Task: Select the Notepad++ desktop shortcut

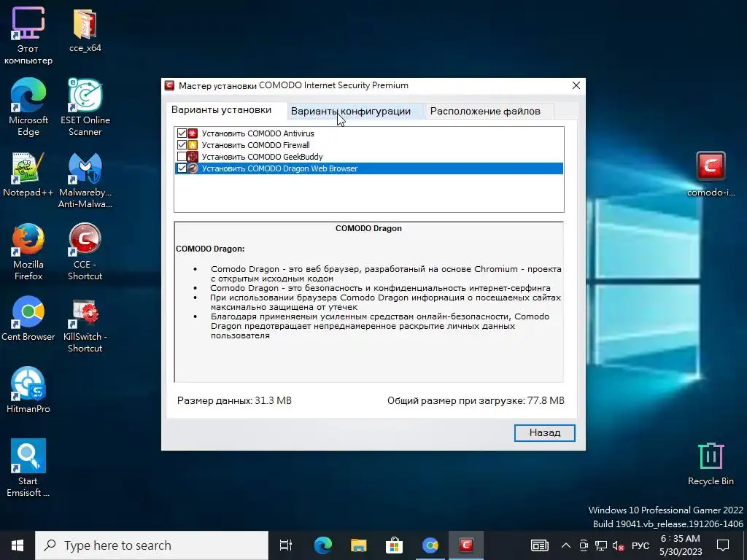Action: [x=28, y=174]
